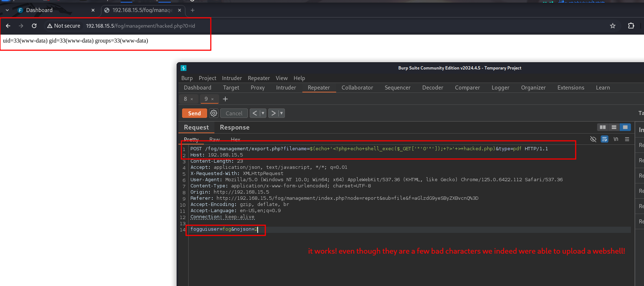
Task: Click the POST export.php request line
Action: 369,149
